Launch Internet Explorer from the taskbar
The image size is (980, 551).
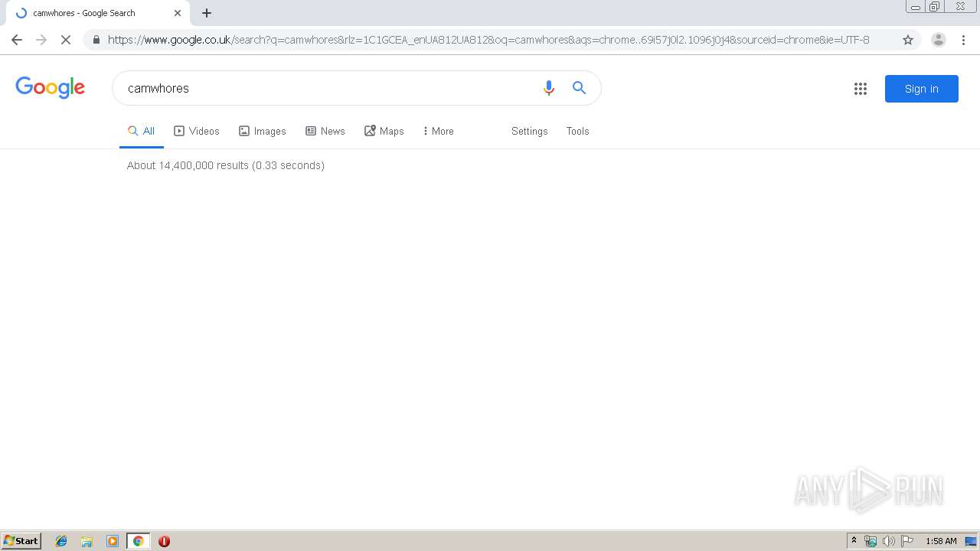(61, 541)
